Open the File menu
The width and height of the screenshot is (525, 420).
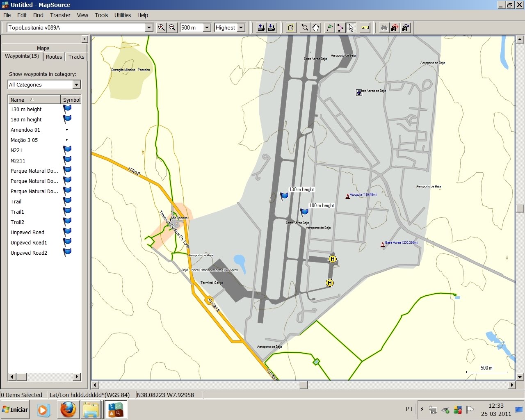pos(7,15)
